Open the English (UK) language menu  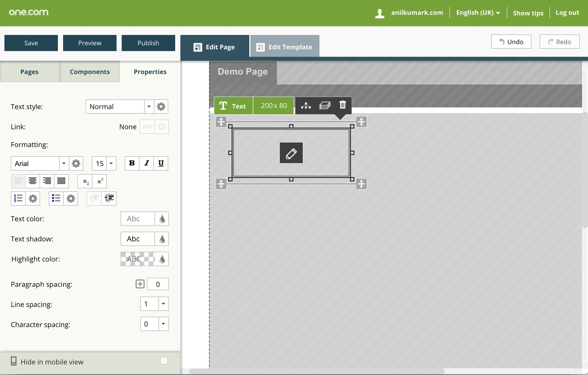click(x=478, y=13)
